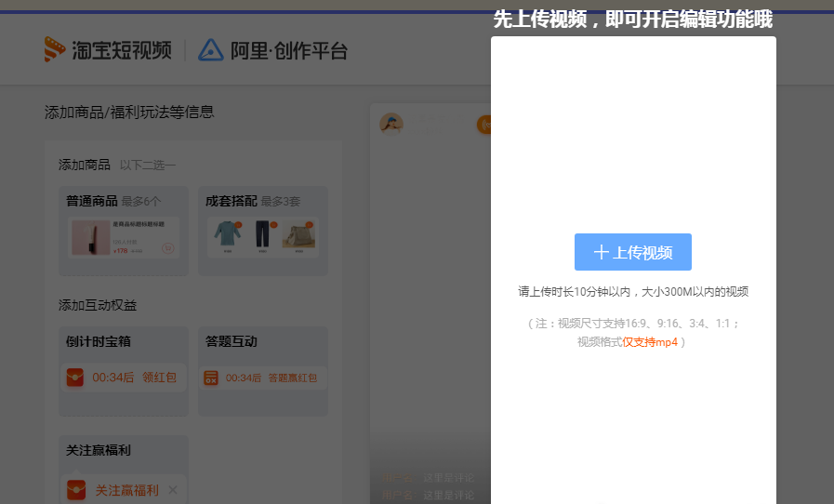Click the cart icon on product sample
Image resolution: width=834 pixels, height=504 pixels.
point(167,247)
